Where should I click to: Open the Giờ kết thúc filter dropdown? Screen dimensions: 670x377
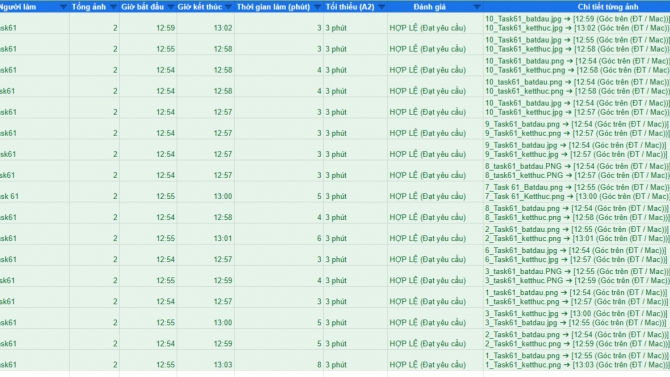(x=229, y=7)
